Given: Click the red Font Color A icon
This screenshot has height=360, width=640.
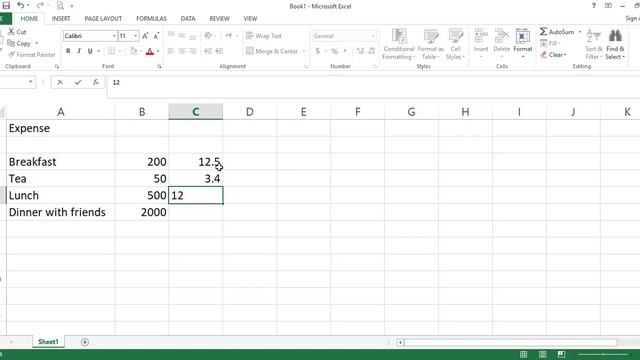Looking at the screenshot, I should (x=150, y=51).
